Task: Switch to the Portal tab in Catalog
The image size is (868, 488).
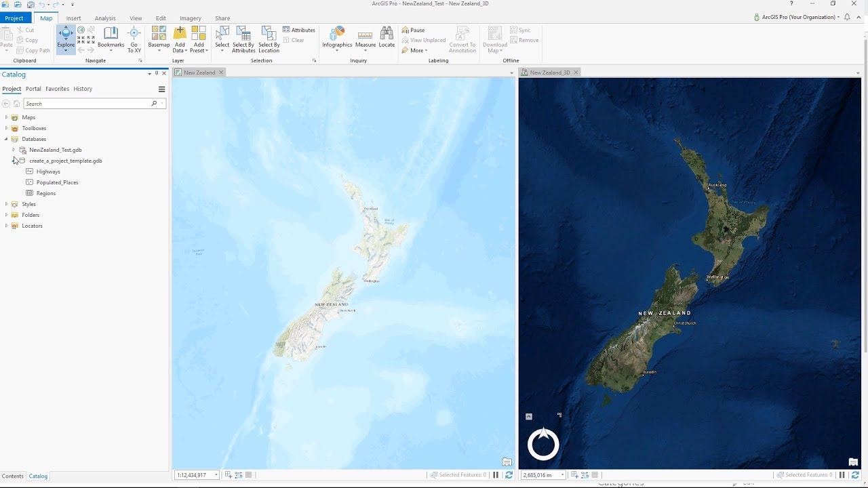Action: 33,89
